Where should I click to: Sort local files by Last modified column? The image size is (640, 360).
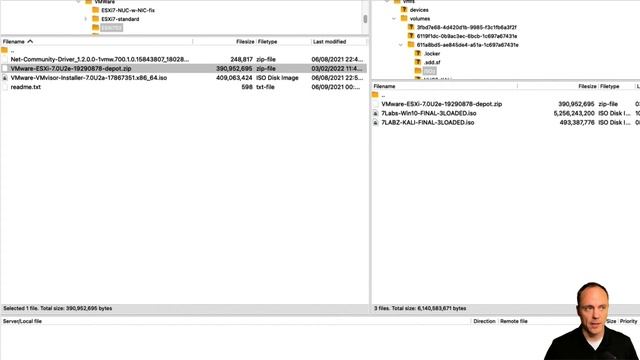pos(329,42)
